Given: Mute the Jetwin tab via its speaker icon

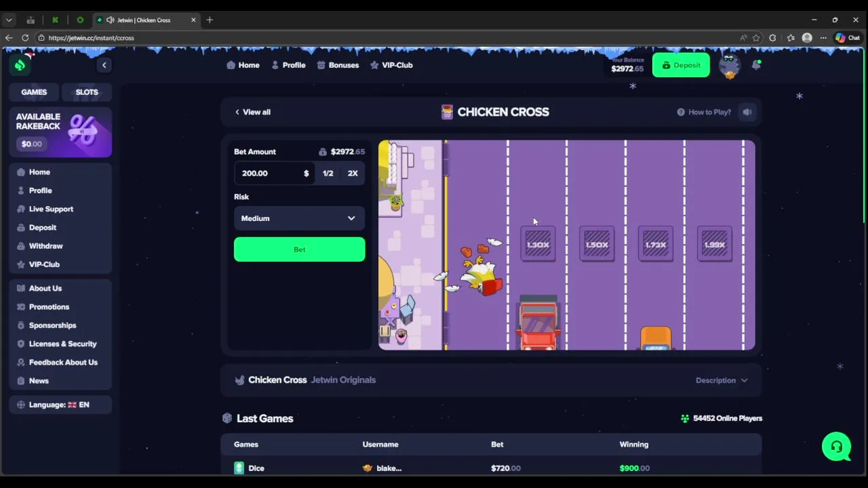Looking at the screenshot, I should [110, 20].
